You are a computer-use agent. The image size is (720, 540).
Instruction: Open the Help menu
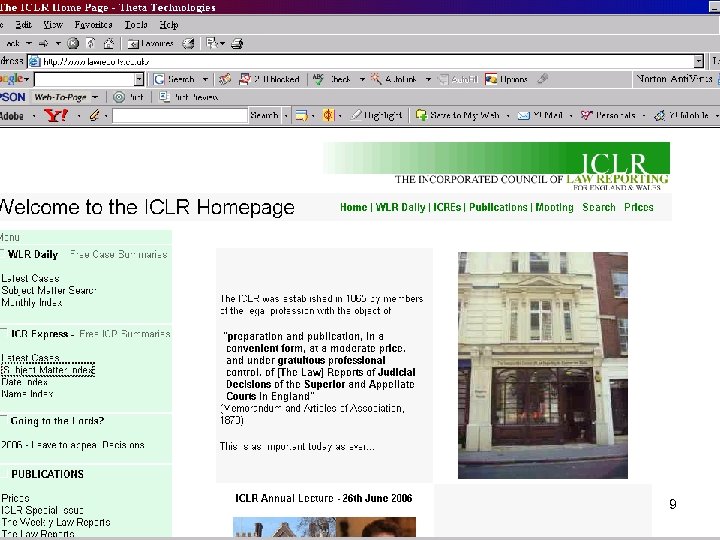[x=169, y=25]
